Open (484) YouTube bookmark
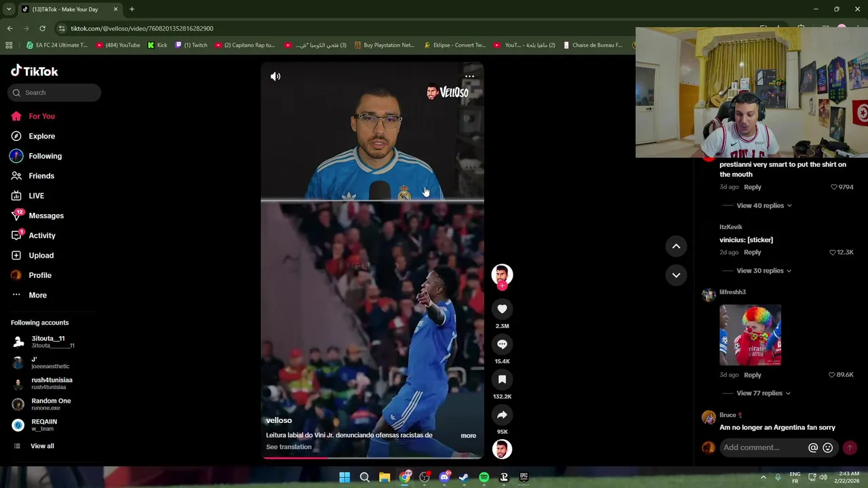Viewport: 868px width, 488px height. point(118,45)
